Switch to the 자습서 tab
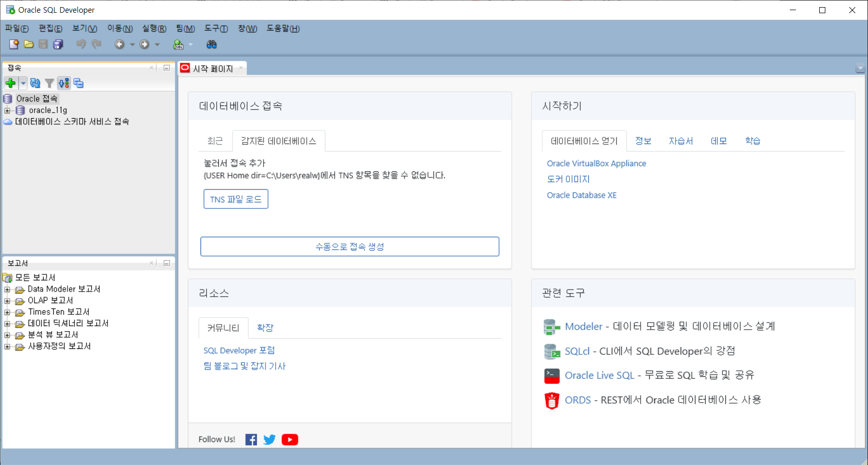868x465 pixels. coord(681,141)
